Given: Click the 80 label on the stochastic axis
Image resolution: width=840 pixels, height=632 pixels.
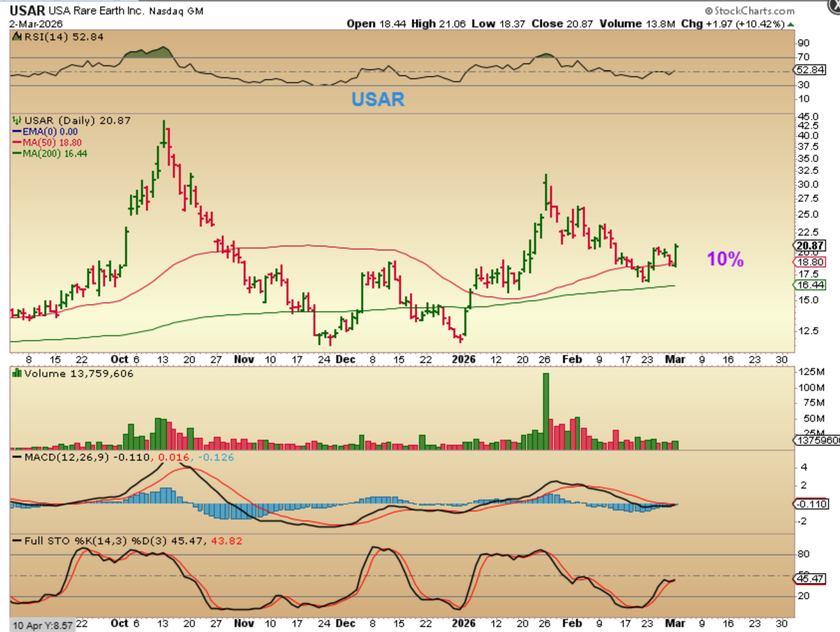Looking at the screenshot, I should [804, 554].
